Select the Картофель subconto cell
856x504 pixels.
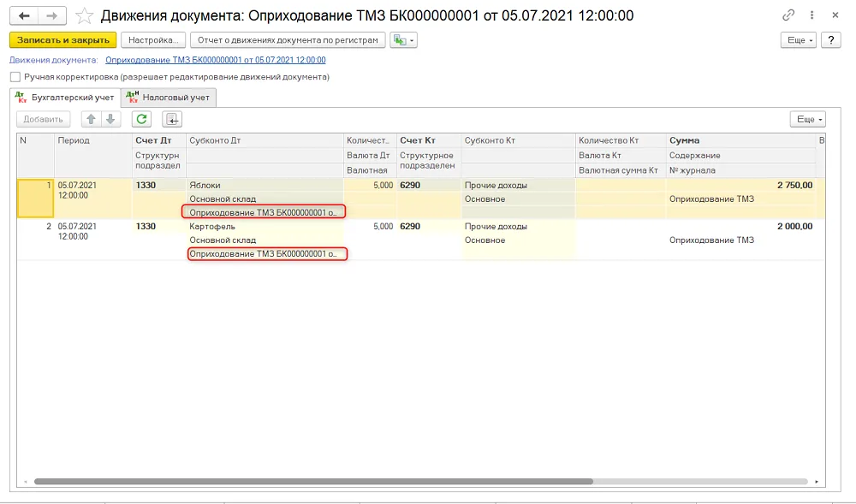[x=265, y=227]
